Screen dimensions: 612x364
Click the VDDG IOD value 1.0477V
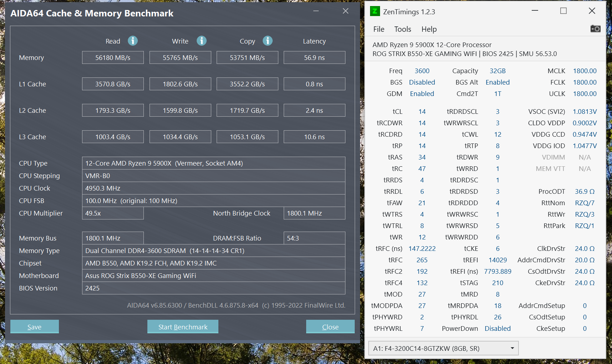585,146
